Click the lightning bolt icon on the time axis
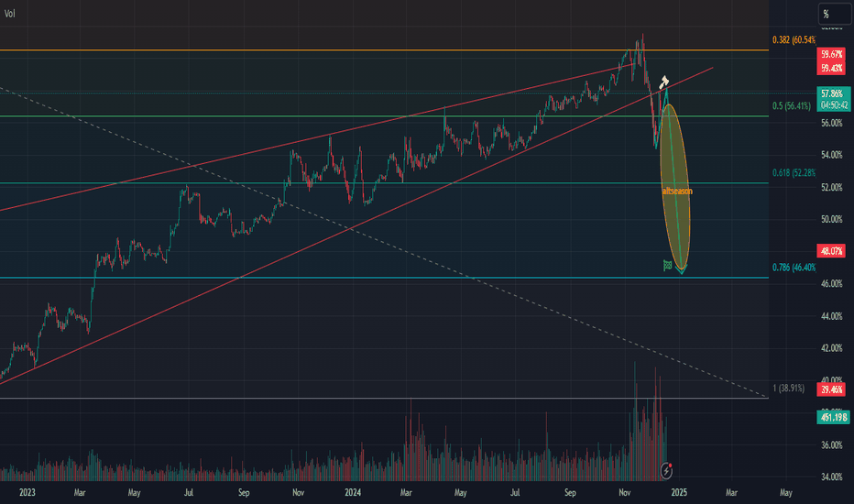Image resolution: width=854 pixels, height=504 pixels. [x=666, y=470]
